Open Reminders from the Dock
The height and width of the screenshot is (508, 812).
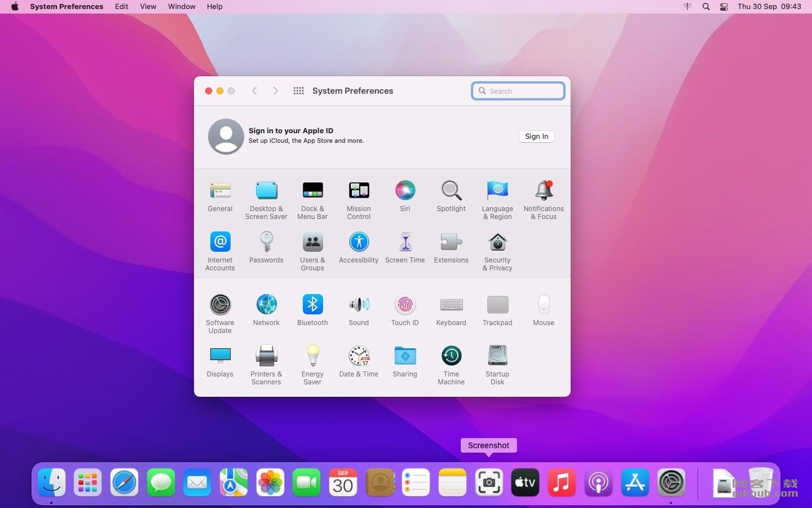(x=416, y=483)
